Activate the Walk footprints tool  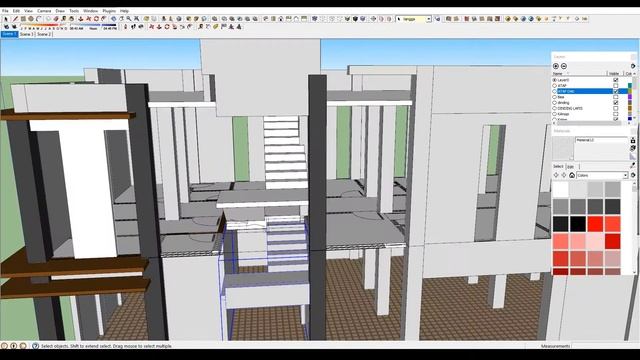[133, 27]
